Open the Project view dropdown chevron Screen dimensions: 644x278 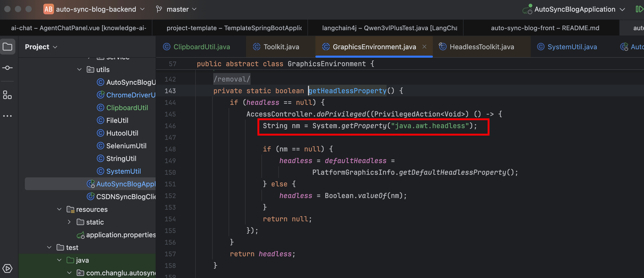[55, 47]
